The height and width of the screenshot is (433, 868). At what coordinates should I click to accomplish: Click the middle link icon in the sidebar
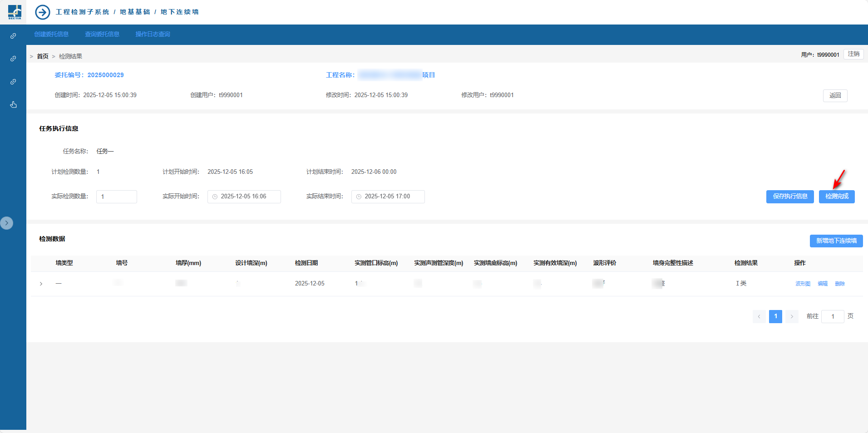tap(13, 59)
